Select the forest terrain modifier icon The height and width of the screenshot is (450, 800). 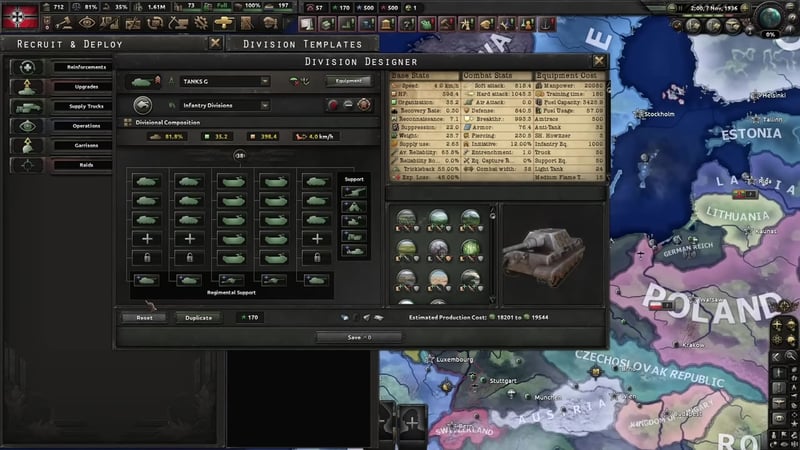click(470, 249)
